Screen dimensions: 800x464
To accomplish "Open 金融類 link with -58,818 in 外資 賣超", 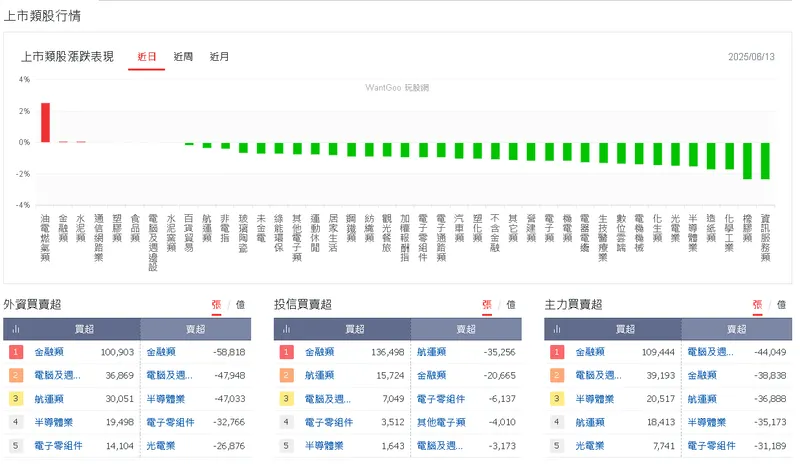I will (x=161, y=352).
